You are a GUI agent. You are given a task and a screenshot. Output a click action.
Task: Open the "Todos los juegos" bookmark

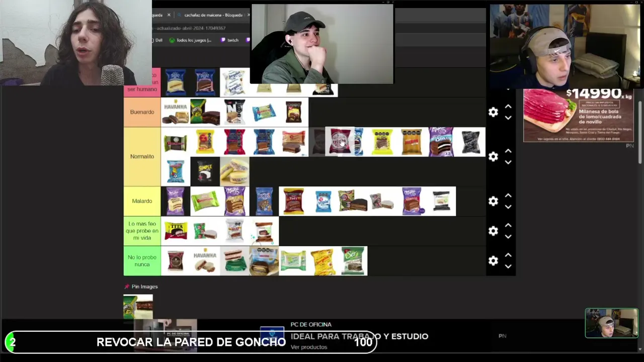pos(190,40)
